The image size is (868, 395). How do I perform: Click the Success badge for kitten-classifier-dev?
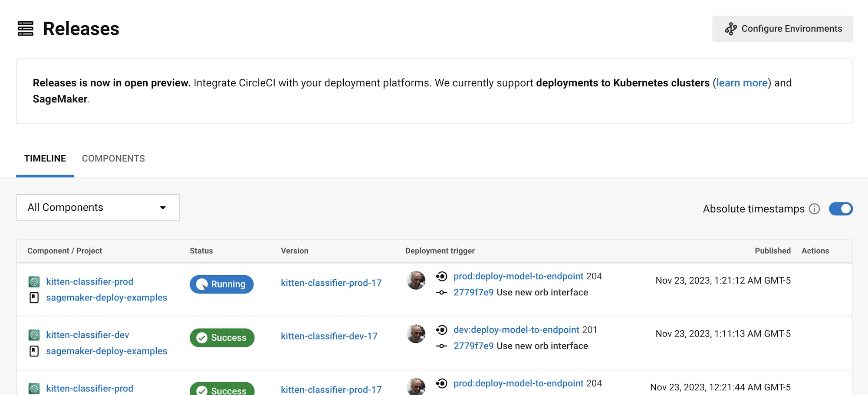coord(222,338)
